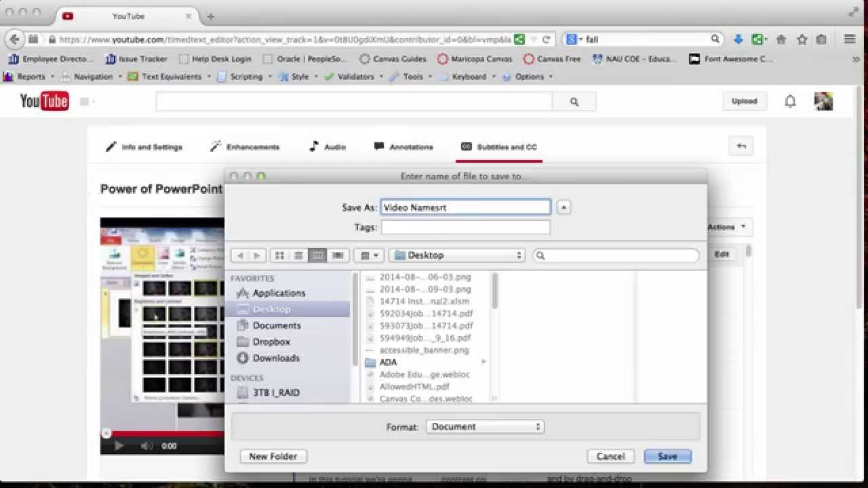This screenshot has width=868, height=488.
Task: Select accessible_banner.png in file list
Action: 425,350
